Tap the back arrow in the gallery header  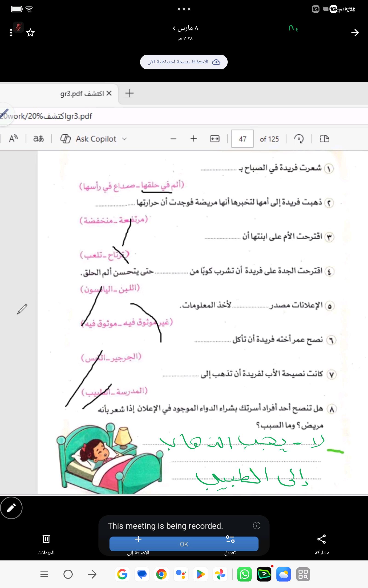[355, 33]
